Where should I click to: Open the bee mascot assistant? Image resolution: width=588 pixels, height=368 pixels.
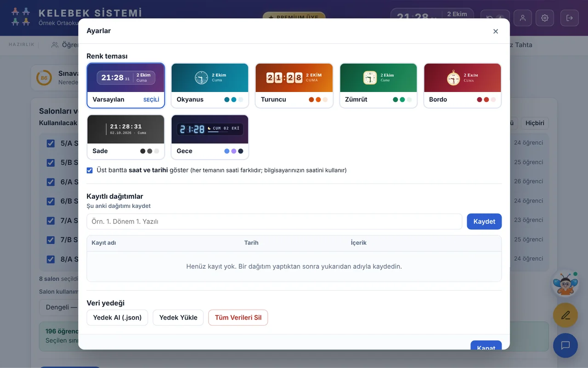tap(565, 284)
